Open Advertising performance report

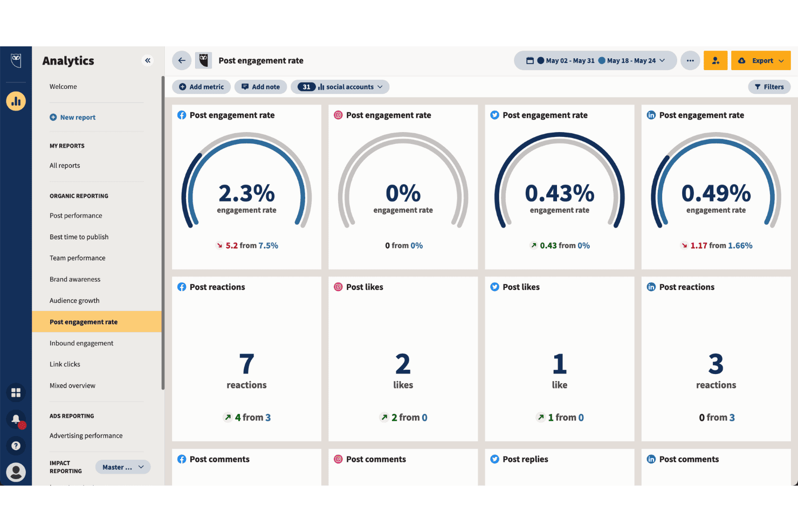click(86, 436)
